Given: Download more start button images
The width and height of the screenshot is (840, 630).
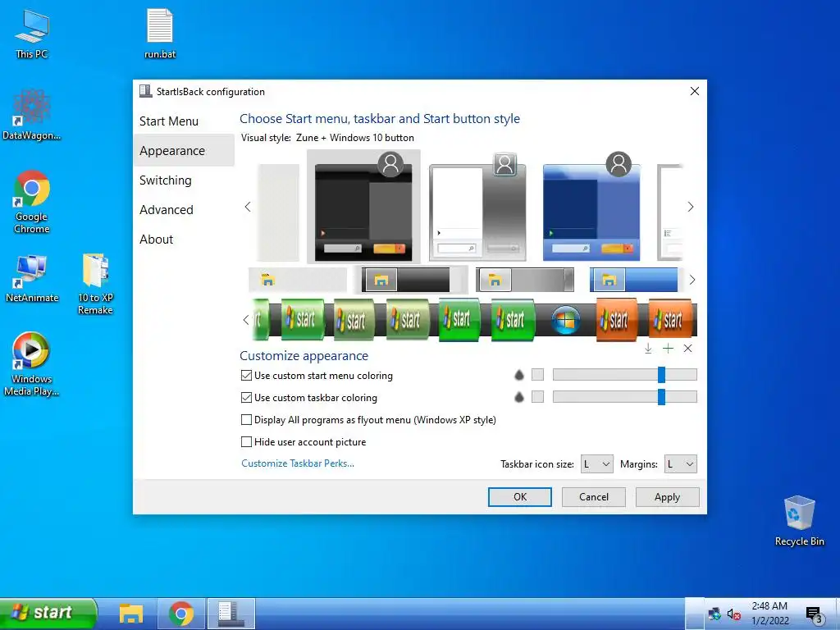Looking at the screenshot, I should 648,349.
